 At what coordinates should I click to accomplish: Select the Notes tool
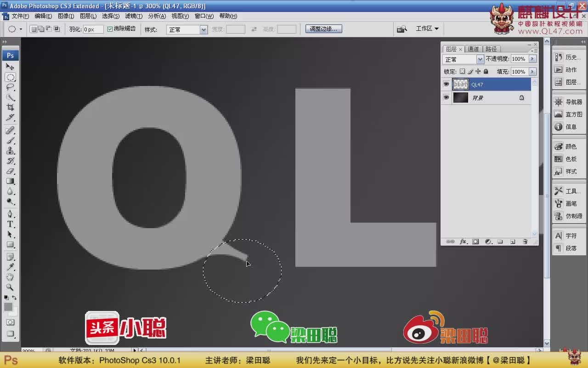[x=10, y=257]
